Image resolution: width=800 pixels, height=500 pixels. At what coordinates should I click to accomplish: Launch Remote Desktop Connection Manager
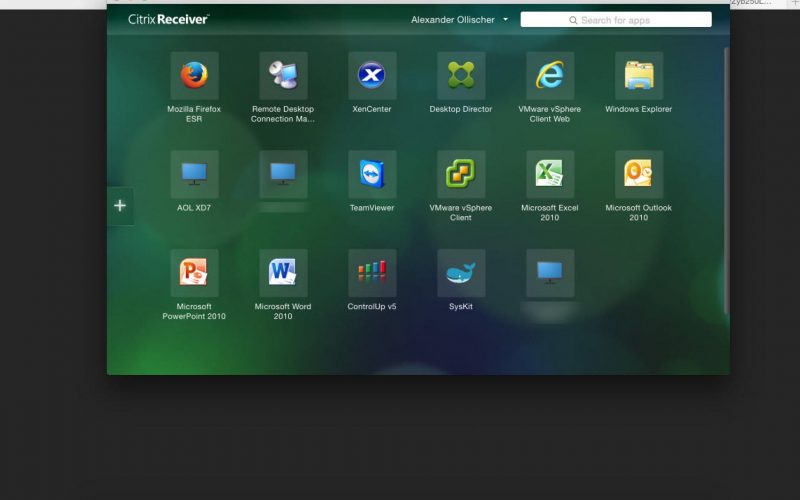click(283, 76)
